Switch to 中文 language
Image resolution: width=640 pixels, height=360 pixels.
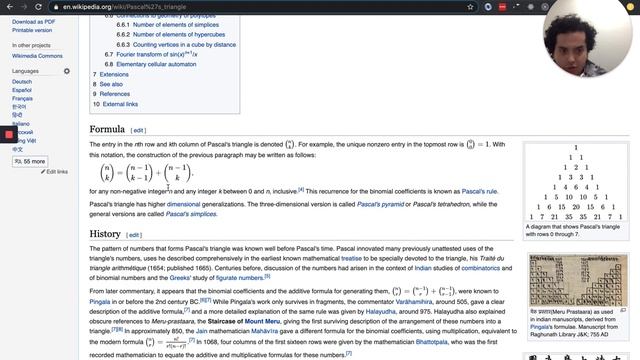pyautogui.click(x=17, y=149)
